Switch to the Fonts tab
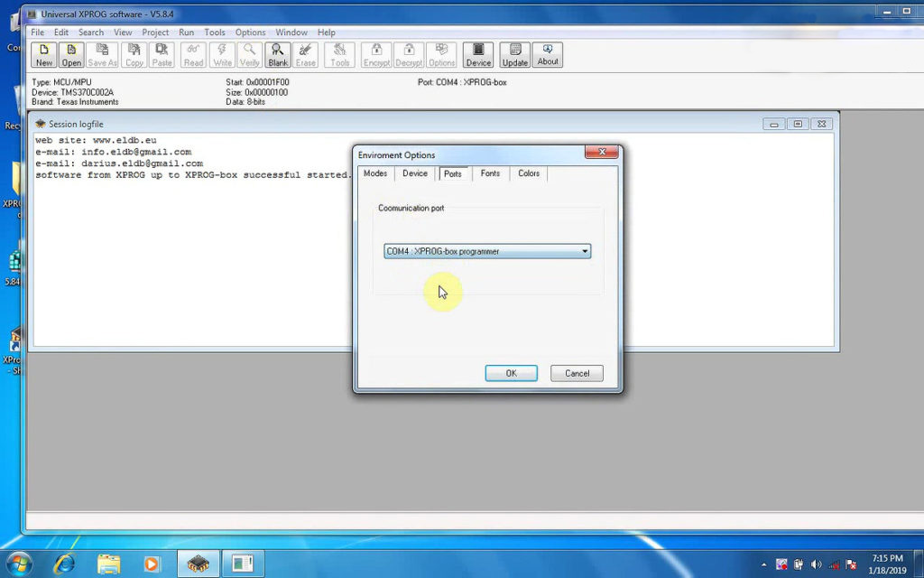Screen dimensions: 924x578 [x=490, y=173]
